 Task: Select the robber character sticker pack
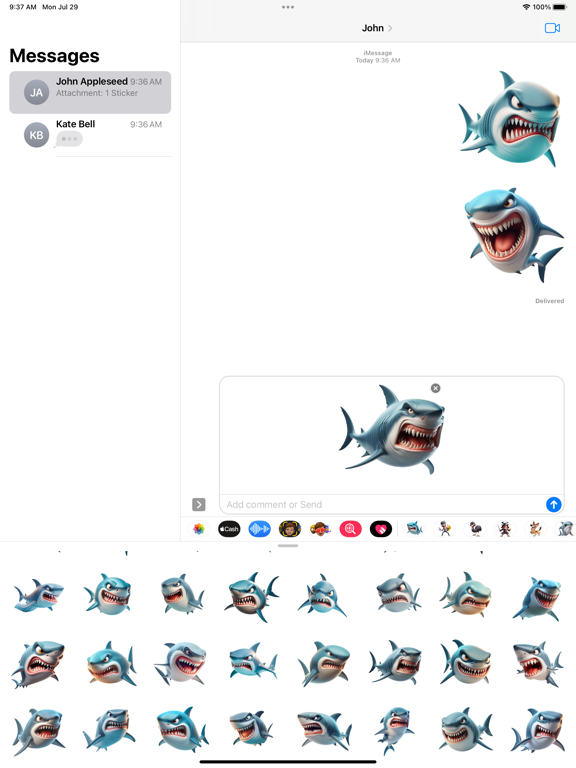(x=445, y=529)
